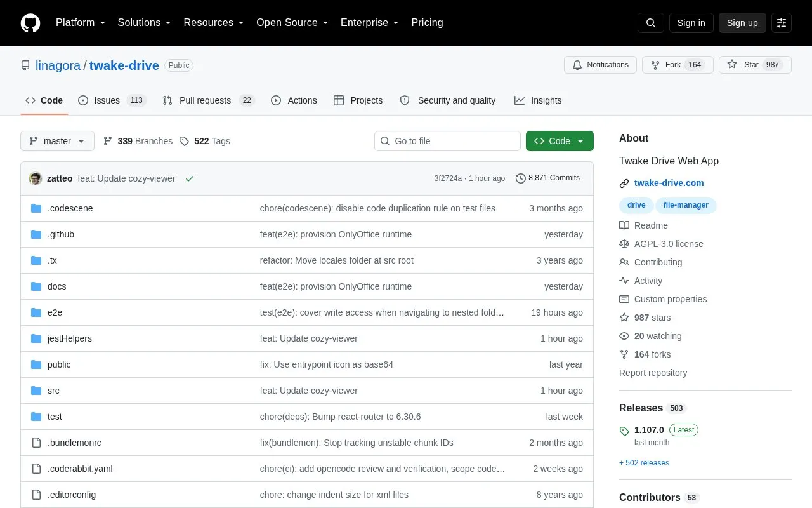The width and height of the screenshot is (812, 508).
Task: Open the master branch selector dropdown
Action: click(57, 141)
